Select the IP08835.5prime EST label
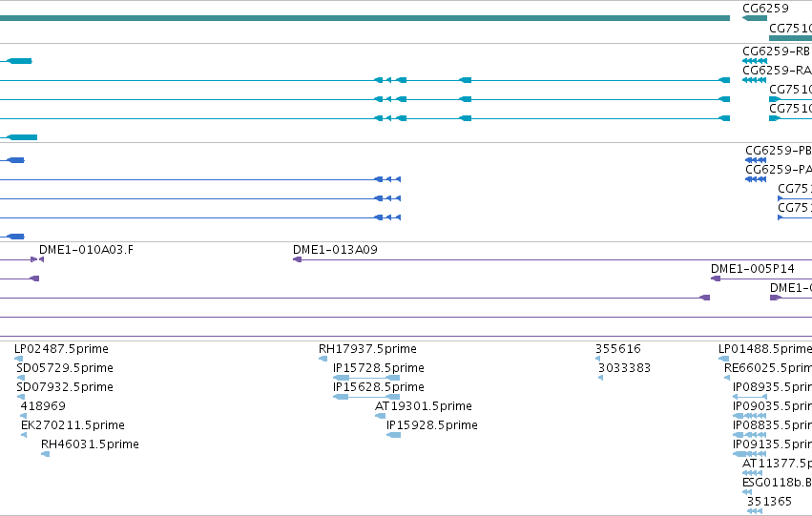812x516 pixels. click(772, 425)
